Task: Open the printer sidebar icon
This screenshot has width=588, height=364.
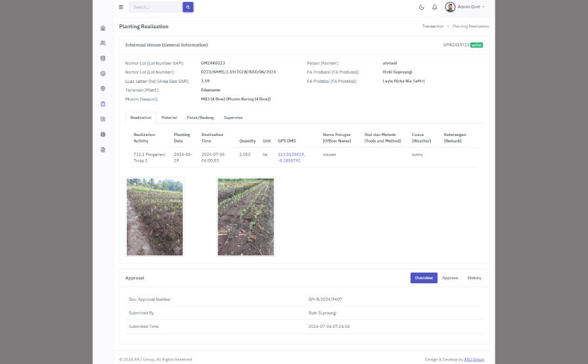Action: [103, 134]
